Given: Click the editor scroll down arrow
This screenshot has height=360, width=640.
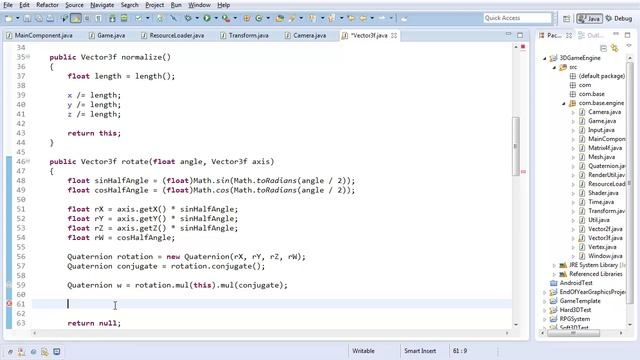Looking at the screenshot, I should tap(516, 325).
